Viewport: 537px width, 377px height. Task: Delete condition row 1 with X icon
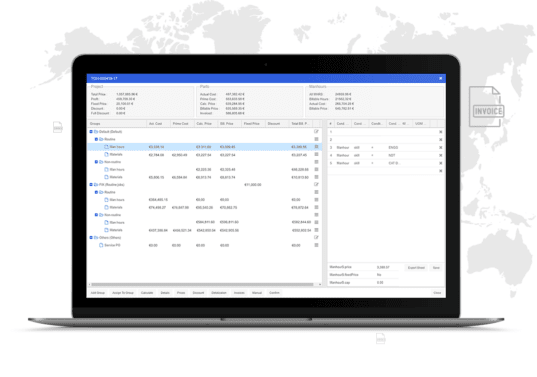pos(440,132)
